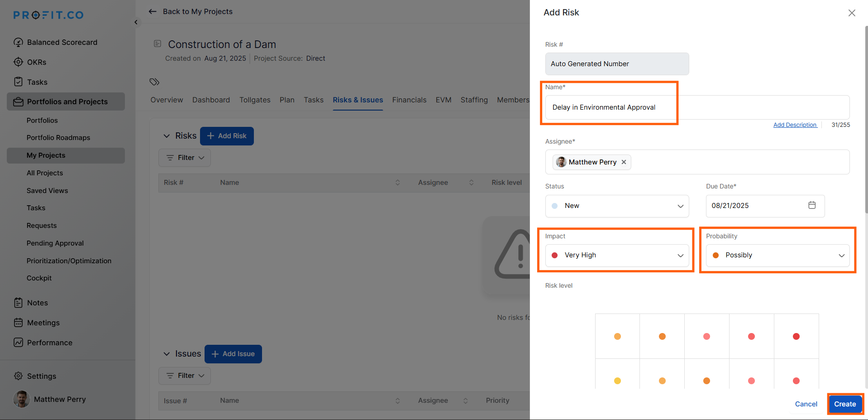This screenshot has width=868, height=420.
Task: Remove Matthew Perry from Assignee field
Action: 624,162
